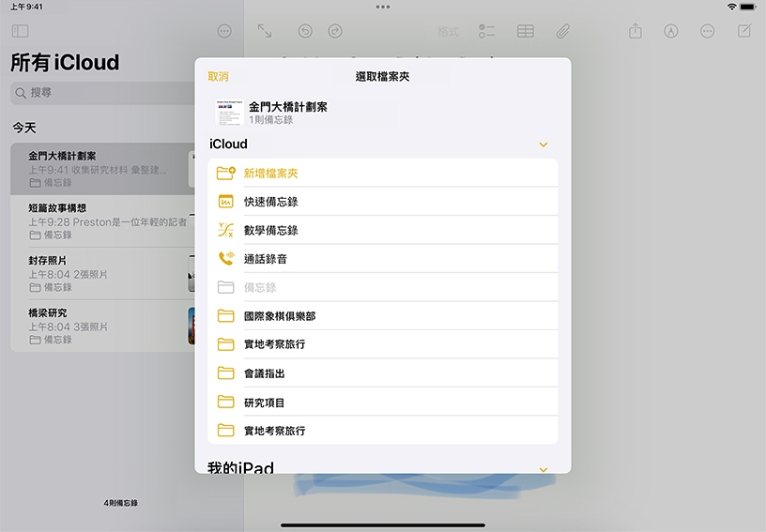766x532 pixels.
Task: Open the checklist tool icon
Action: 486,31
